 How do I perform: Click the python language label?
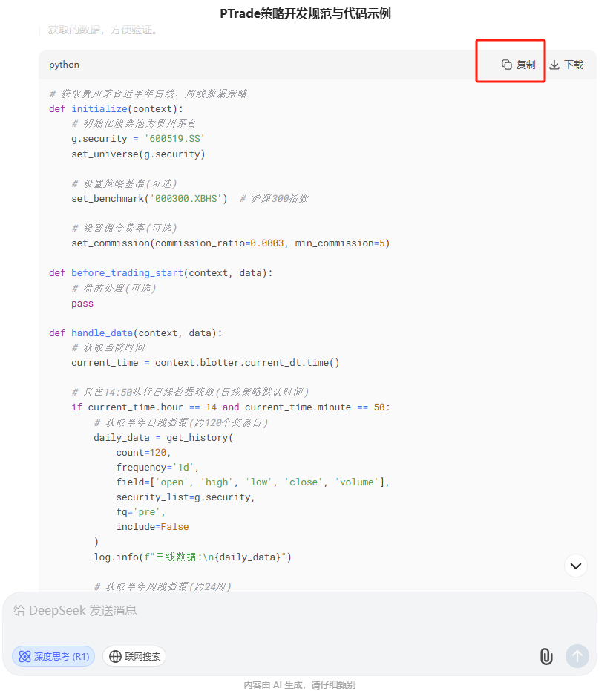tap(65, 65)
